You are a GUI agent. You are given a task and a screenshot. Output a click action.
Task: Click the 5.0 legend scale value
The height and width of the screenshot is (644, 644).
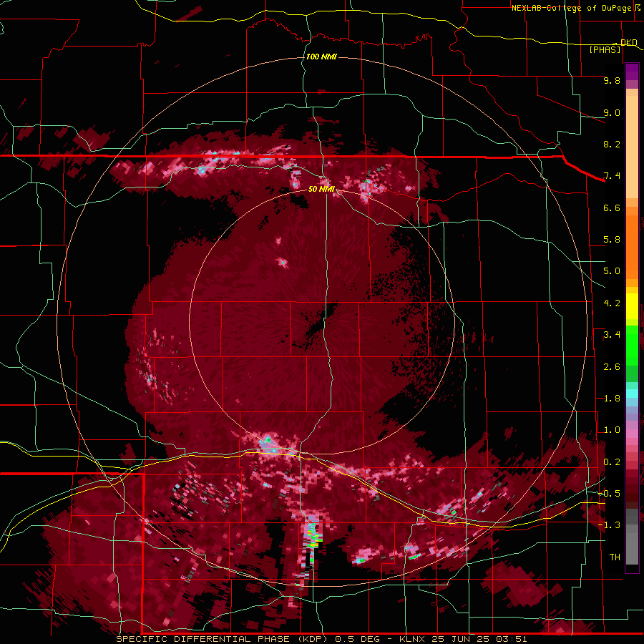coord(612,271)
